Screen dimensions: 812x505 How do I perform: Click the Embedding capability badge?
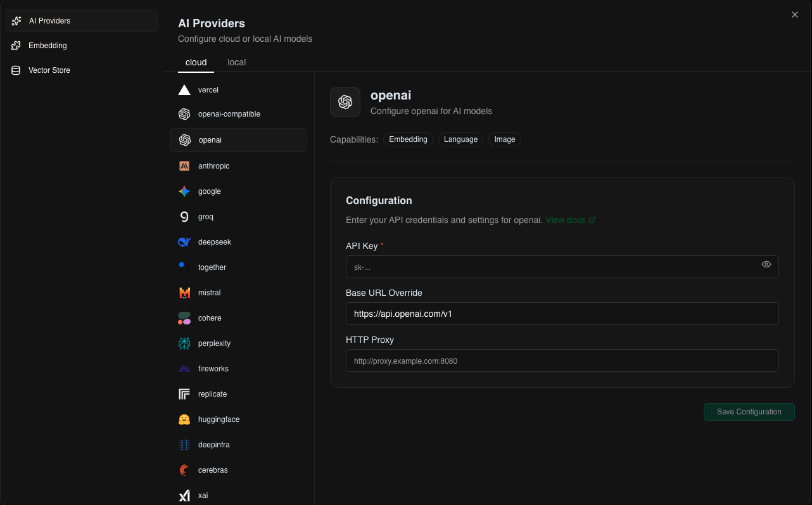tap(408, 139)
